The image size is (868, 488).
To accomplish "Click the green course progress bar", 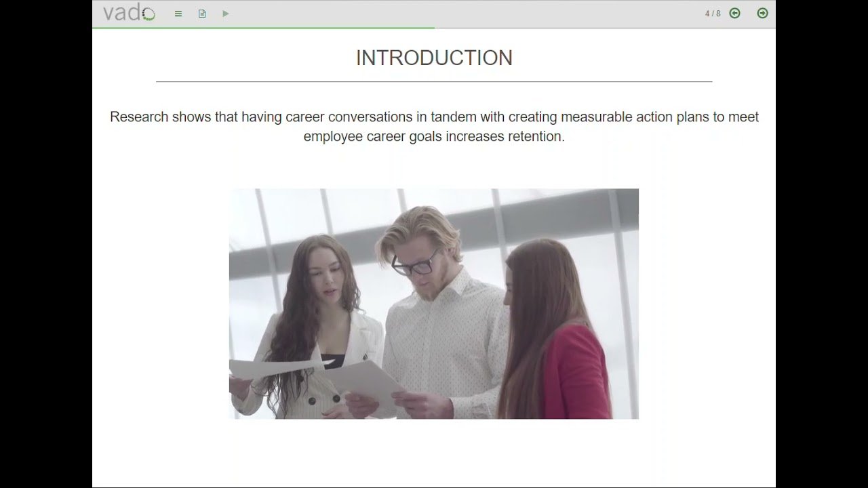I will (x=263, y=28).
